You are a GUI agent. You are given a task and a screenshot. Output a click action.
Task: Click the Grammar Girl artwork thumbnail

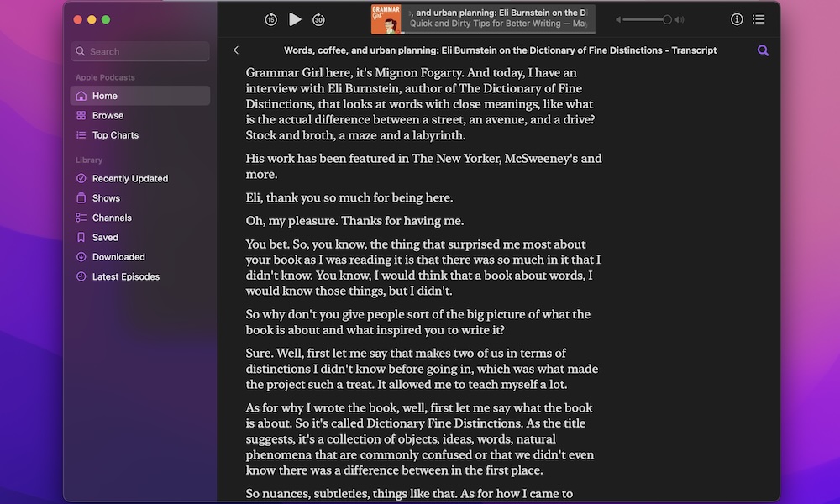(386, 19)
